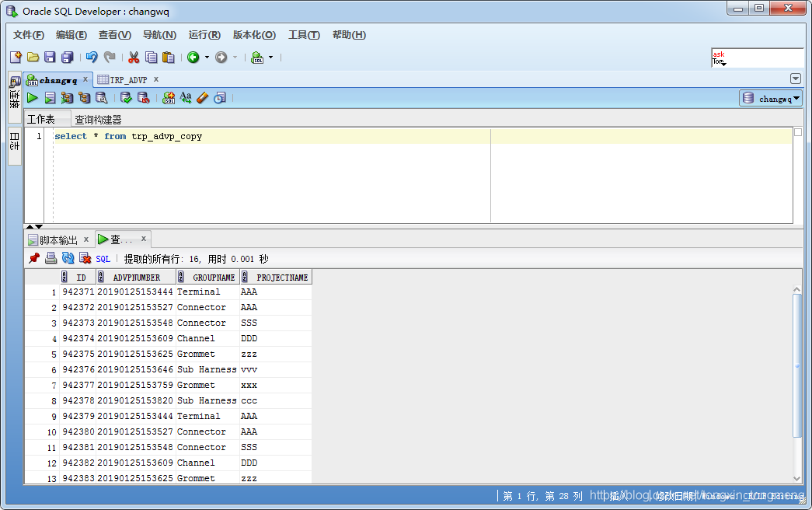
Task: Refresh the query result
Action: click(68, 258)
